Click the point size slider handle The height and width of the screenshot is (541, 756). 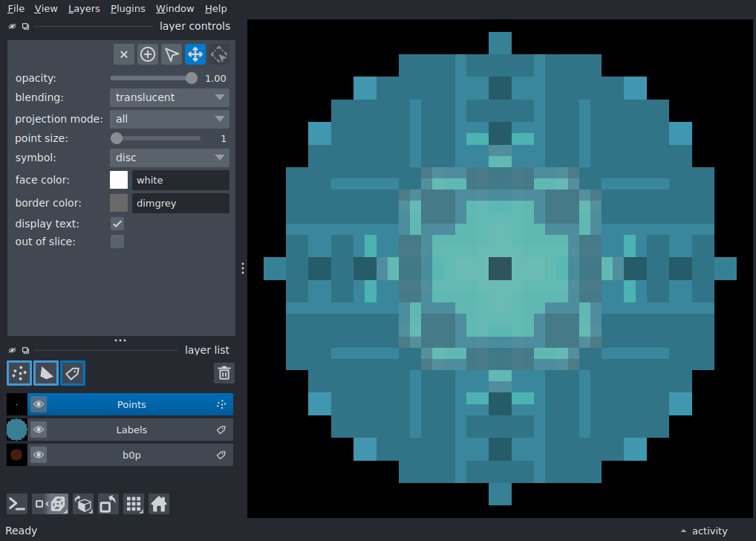[116, 138]
